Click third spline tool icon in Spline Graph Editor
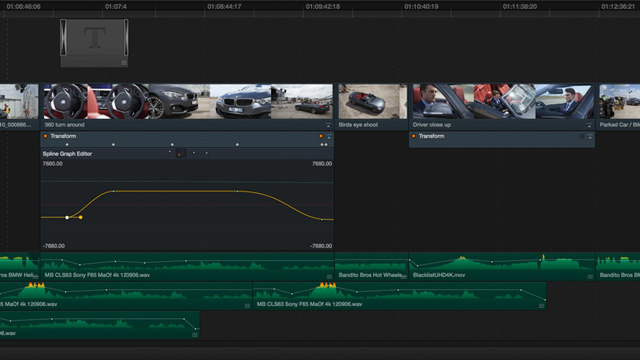Viewport: 640px width, 360px height. pyautogui.click(x=194, y=153)
